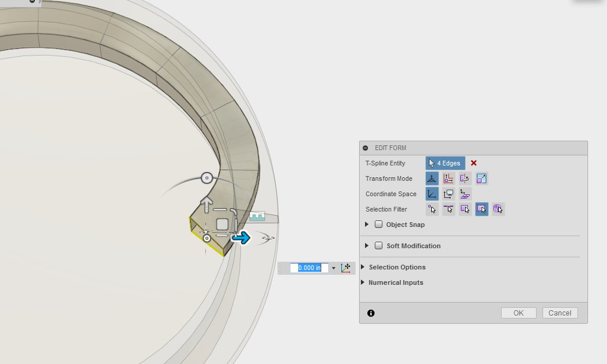Expand the Selection Options section
Screen dimensions: 607x364
(x=363, y=267)
